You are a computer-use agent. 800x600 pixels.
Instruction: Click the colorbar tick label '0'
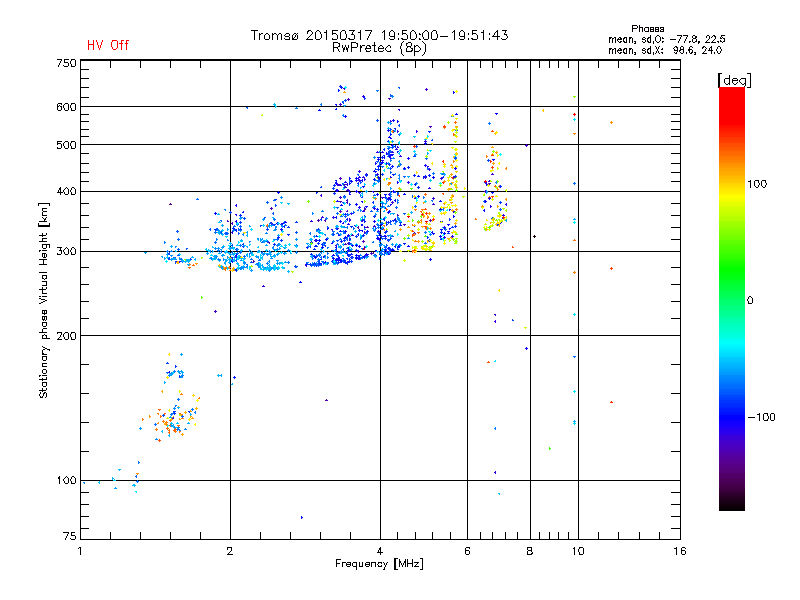[750, 301]
